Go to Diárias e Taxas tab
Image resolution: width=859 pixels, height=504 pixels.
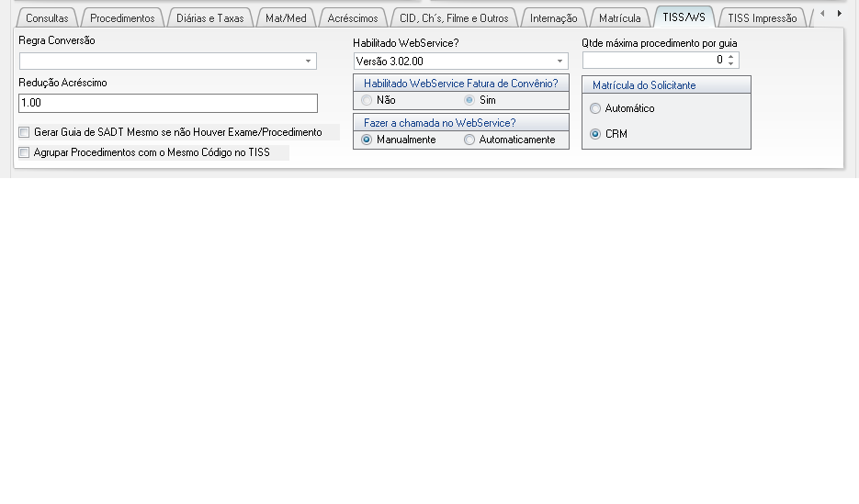tap(211, 18)
